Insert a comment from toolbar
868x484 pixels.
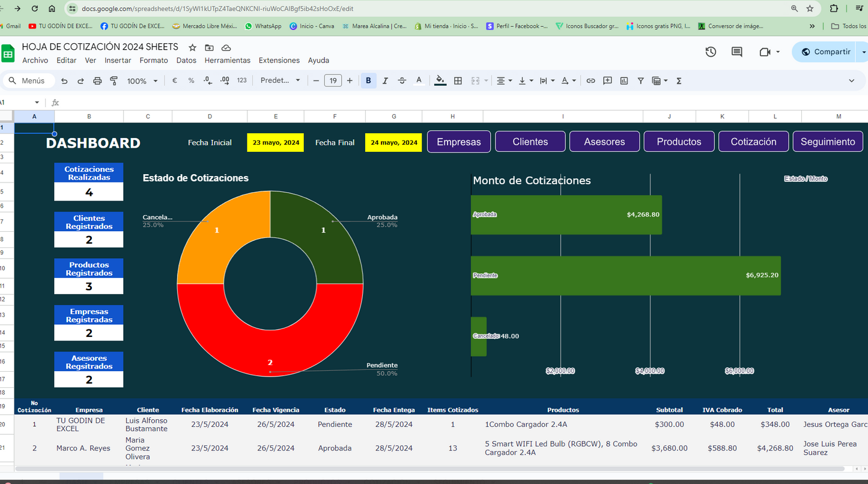click(x=607, y=80)
